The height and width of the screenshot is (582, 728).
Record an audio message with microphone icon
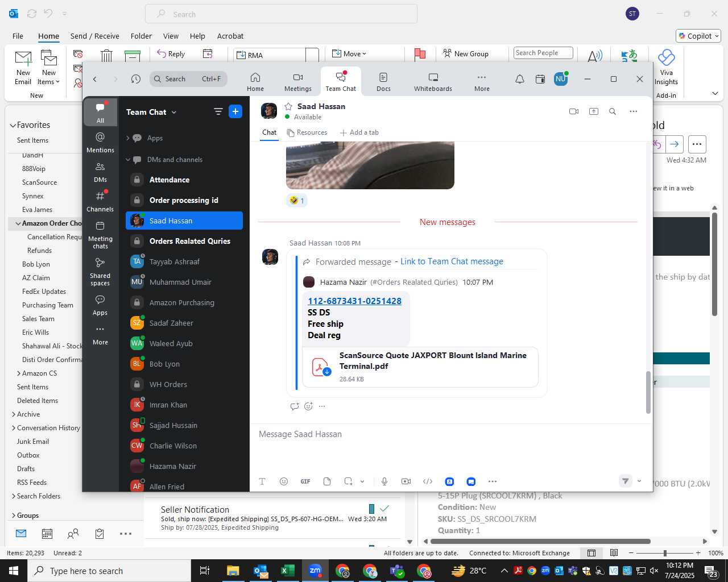coord(384,481)
